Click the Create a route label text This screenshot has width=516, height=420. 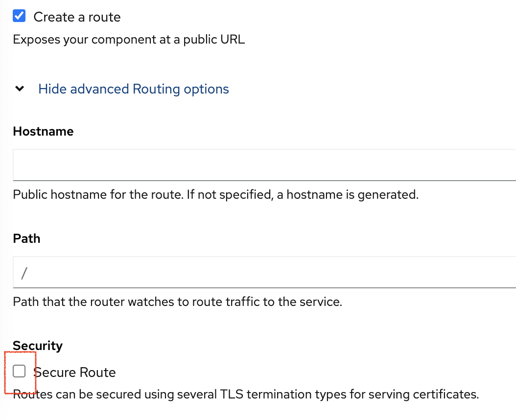click(77, 17)
